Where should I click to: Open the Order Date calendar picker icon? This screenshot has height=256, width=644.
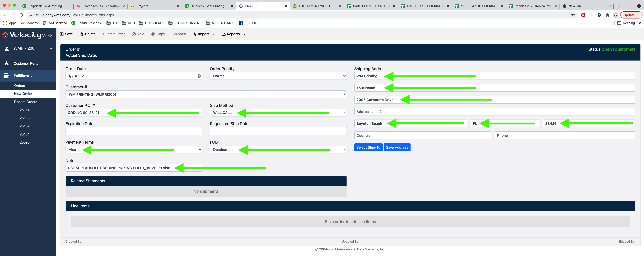199,76
